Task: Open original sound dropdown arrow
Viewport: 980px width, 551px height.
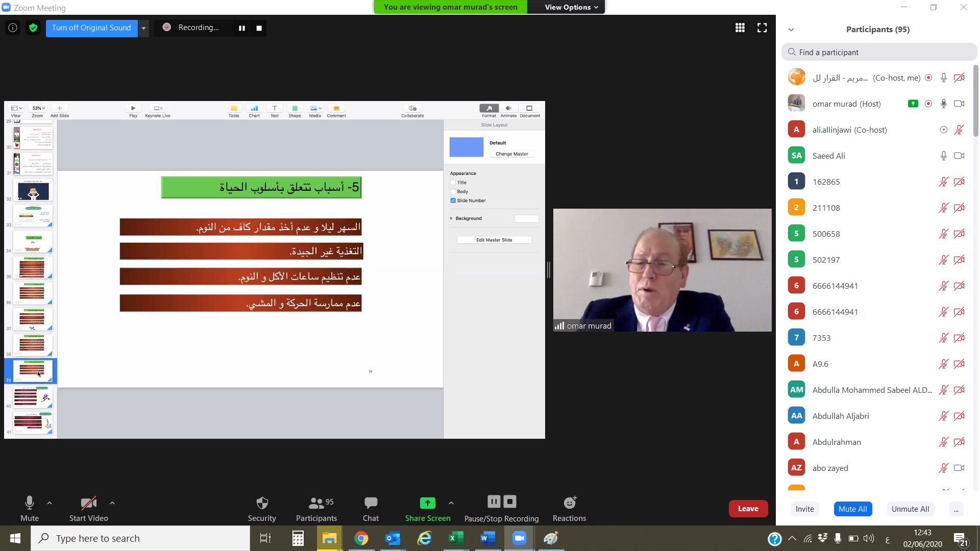Action: [x=144, y=28]
